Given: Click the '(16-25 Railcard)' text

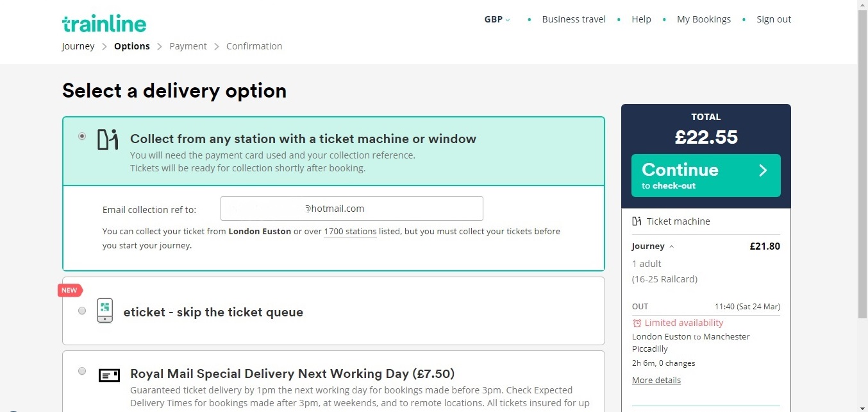Looking at the screenshot, I should (665, 279).
